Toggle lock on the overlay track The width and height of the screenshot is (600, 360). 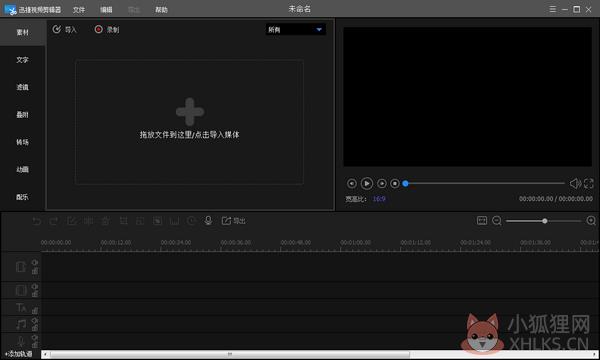pyautogui.click(x=35, y=294)
